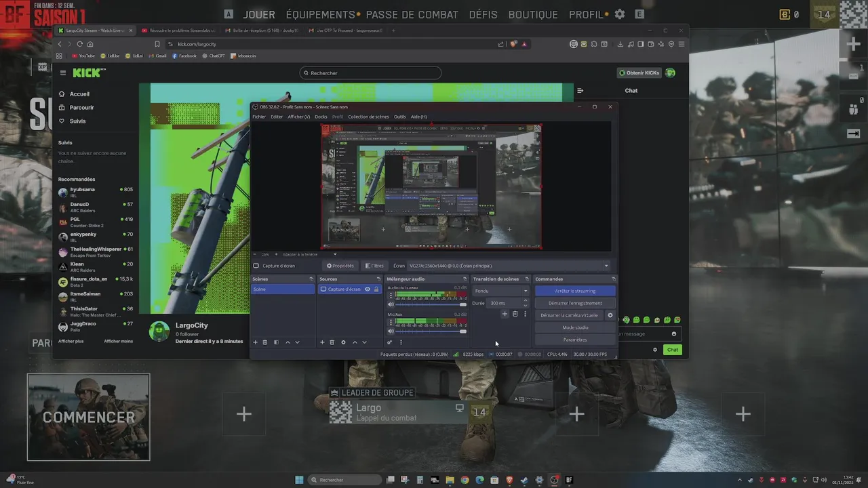Undock the Commandes panel

pyautogui.click(x=614, y=279)
